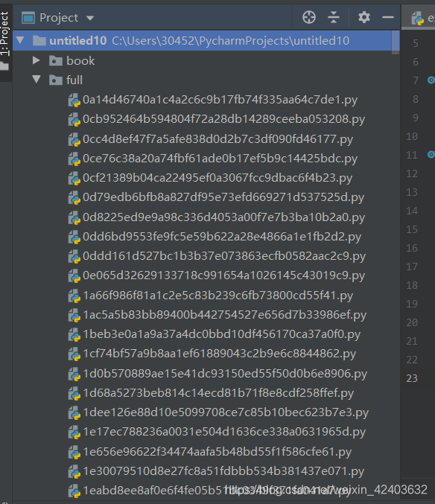
Task: Collapse the full folder arrow
Action: click(36, 79)
